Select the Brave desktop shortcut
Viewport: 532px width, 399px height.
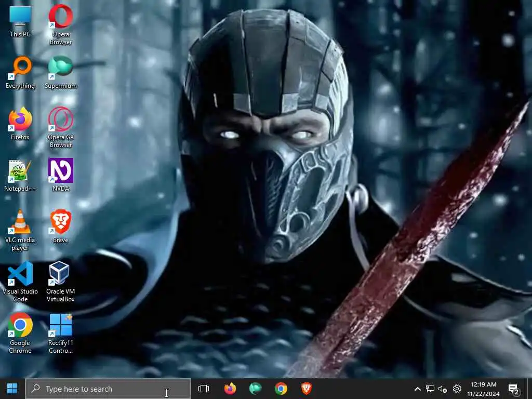coord(61,227)
